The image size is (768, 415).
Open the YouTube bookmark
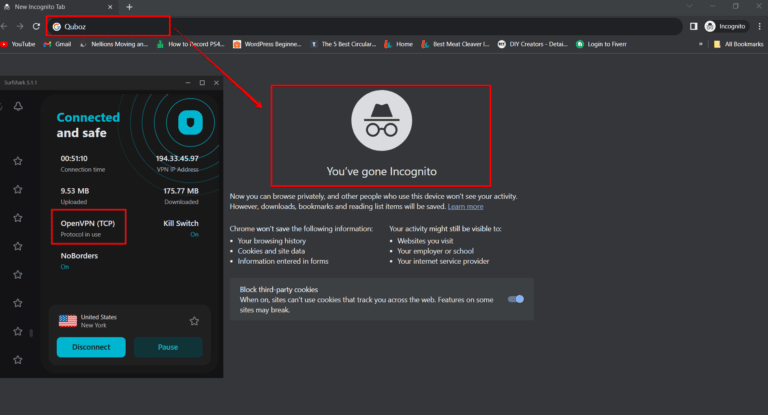(20, 44)
